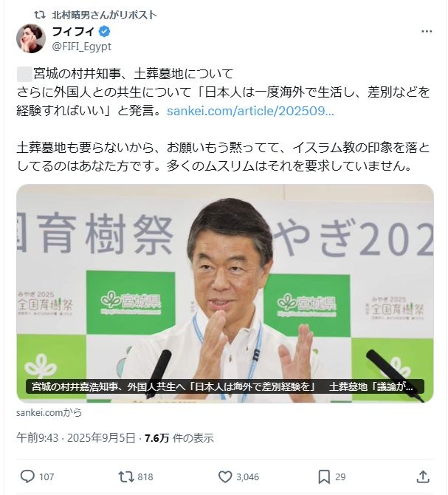Open the share upload icon
This screenshot has height=495, width=448.
pos(423,477)
